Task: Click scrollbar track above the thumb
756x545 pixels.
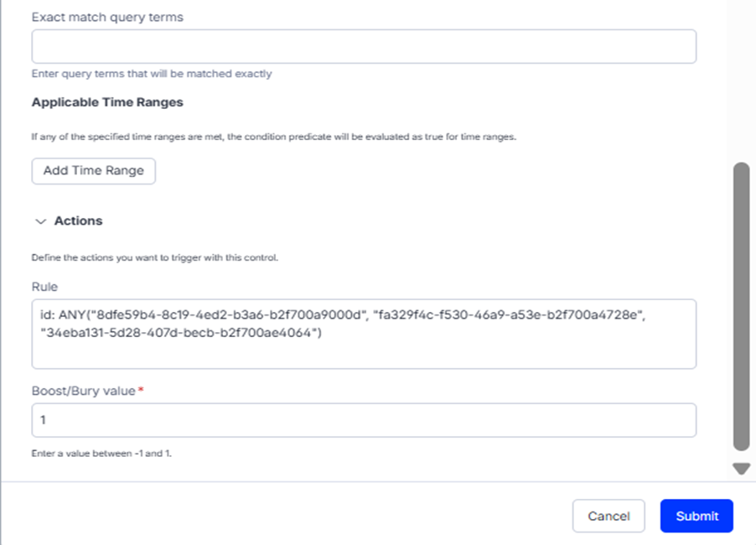Action: [x=741, y=84]
